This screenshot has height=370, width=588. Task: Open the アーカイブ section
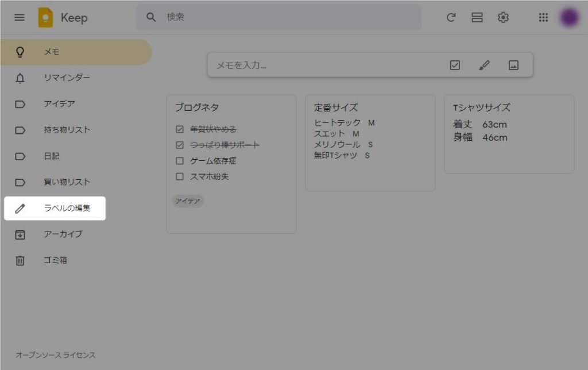63,234
